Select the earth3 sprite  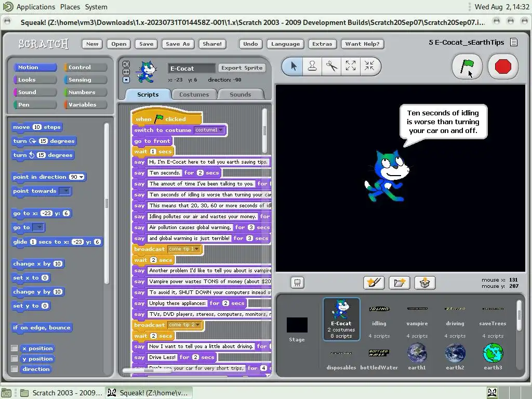pyautogui.click(x=493, y=357)
